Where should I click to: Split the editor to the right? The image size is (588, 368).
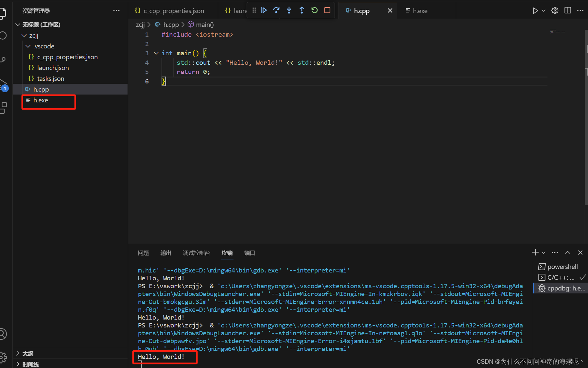point(568,10)
